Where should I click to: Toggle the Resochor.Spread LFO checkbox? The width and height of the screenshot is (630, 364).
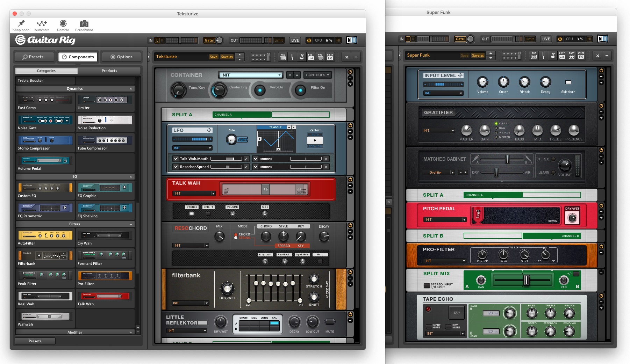click(x=176, y=167)
